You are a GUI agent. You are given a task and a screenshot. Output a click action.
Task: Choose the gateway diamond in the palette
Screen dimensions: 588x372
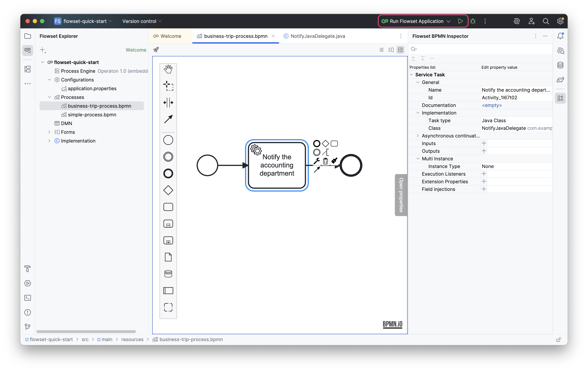click(168, 190)
